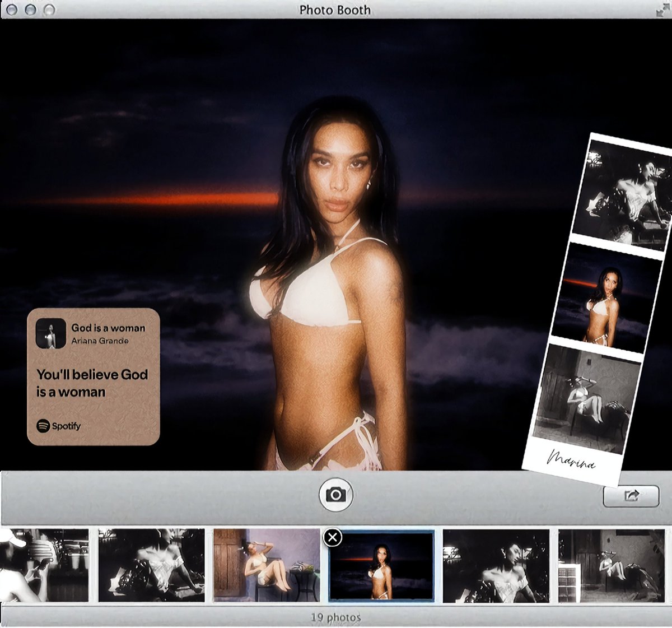Click the lyric "You'll believe God is a woman"
This screenshot has height=628, width=672.
click(x=92, y=383)
